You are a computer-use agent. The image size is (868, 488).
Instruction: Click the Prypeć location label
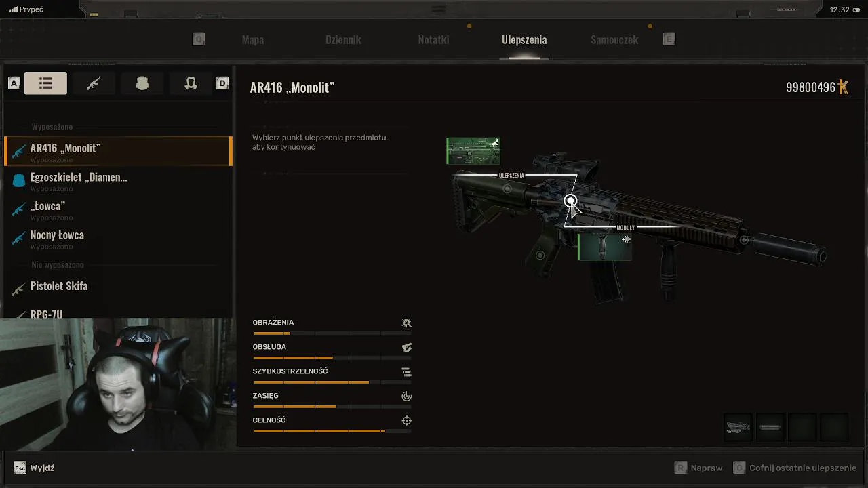[x=32, y=9]
